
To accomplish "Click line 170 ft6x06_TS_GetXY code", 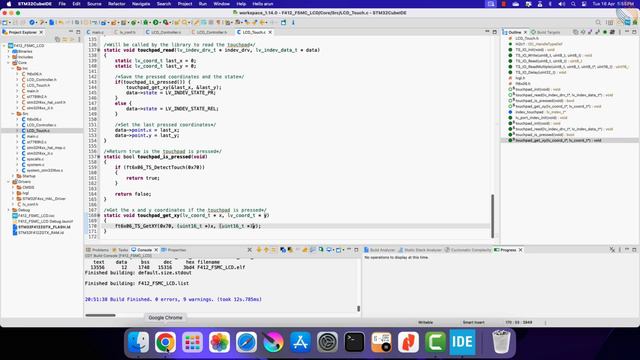I will (x=188, y=226).
